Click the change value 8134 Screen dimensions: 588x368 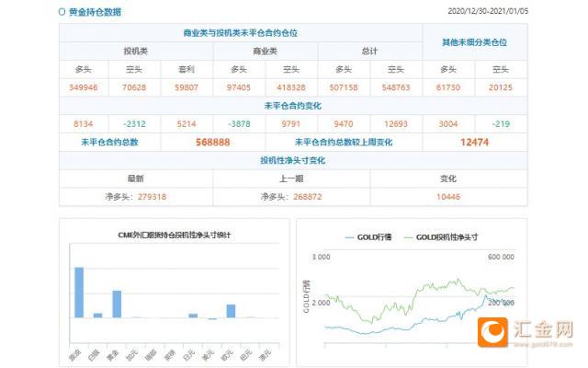(84, 124)
